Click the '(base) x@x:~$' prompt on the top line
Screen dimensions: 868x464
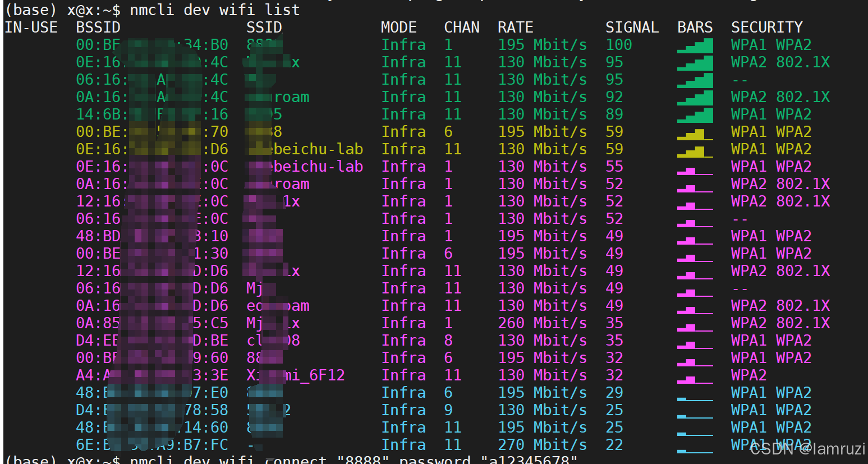point(62,10)
